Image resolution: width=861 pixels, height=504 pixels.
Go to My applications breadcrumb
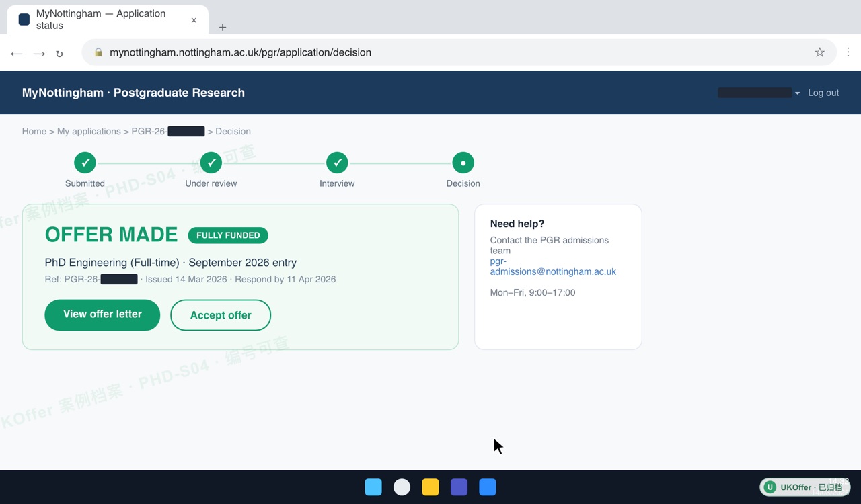point(89,132)
